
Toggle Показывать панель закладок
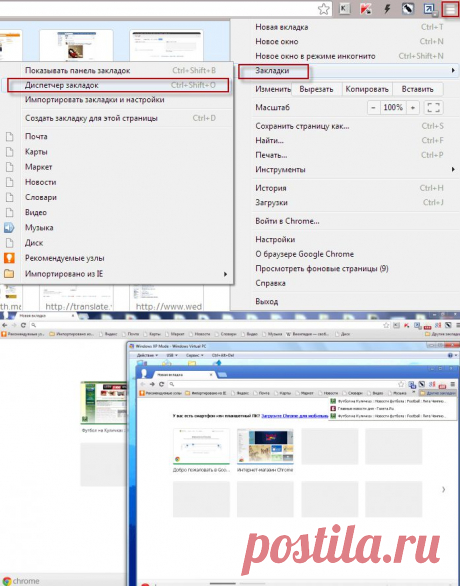click(x=77, y=70)
